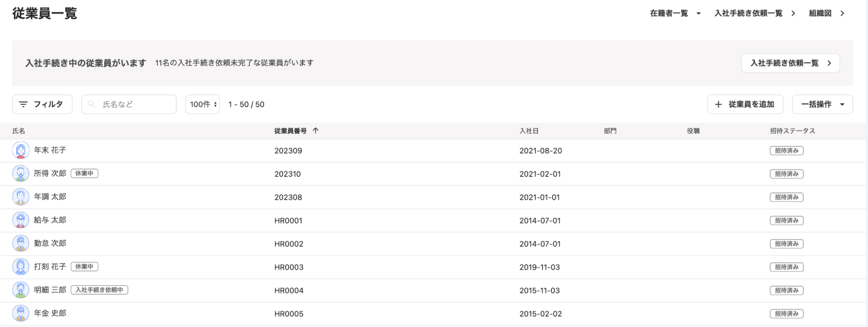Click 勤怠 次郎's avatar icon
868x327 pixels.
[20, 244]
